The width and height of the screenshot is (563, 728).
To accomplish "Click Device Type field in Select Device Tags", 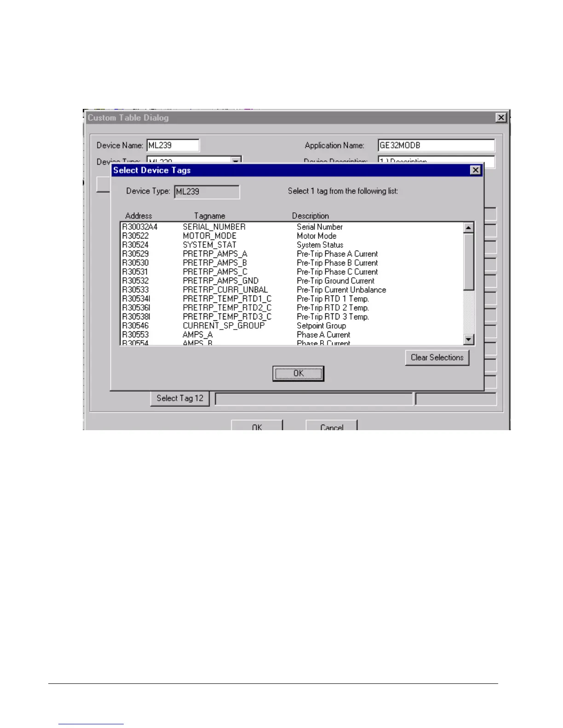I will coord(207,192).
